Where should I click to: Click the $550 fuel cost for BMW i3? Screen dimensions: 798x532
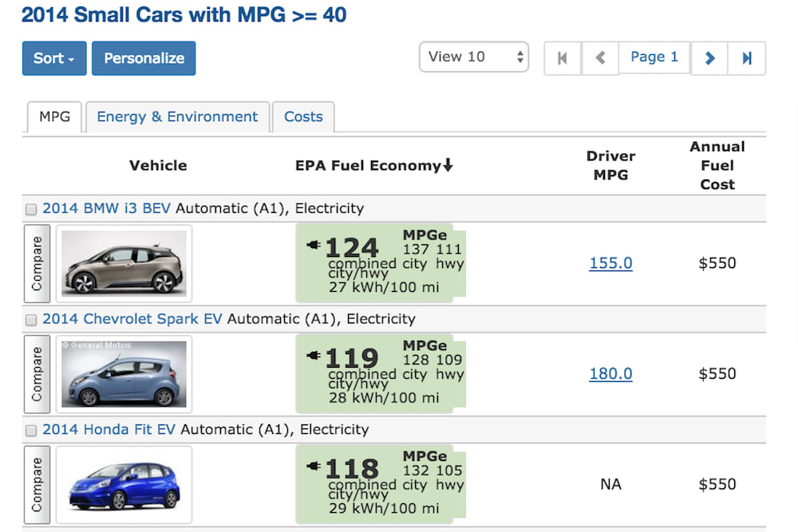pos(717,263)
